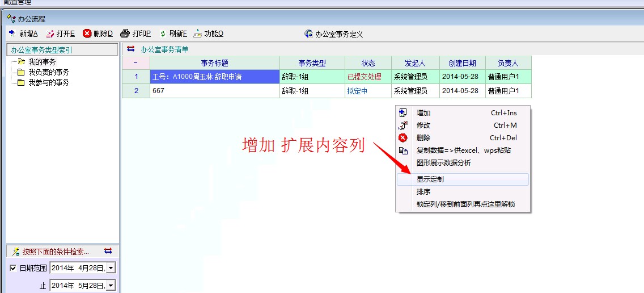This screenshot has width=644, height=293.
Task: Refresh the list using the 刷新E icon
Action: [x=163, y=34]
